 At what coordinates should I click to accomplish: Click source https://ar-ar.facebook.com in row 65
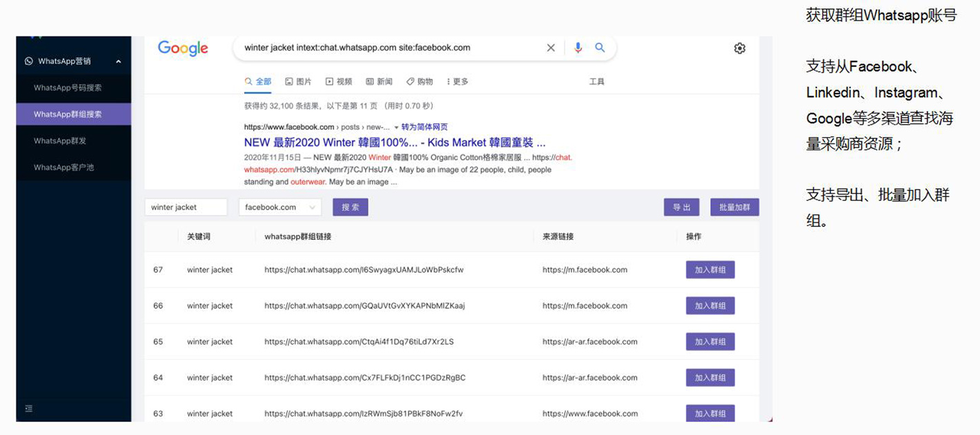point(590,341)
